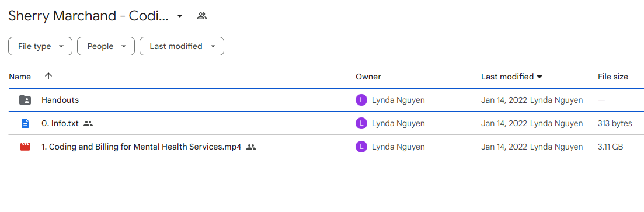Click the red video icon for mp4 file

[x=25, y=147]
